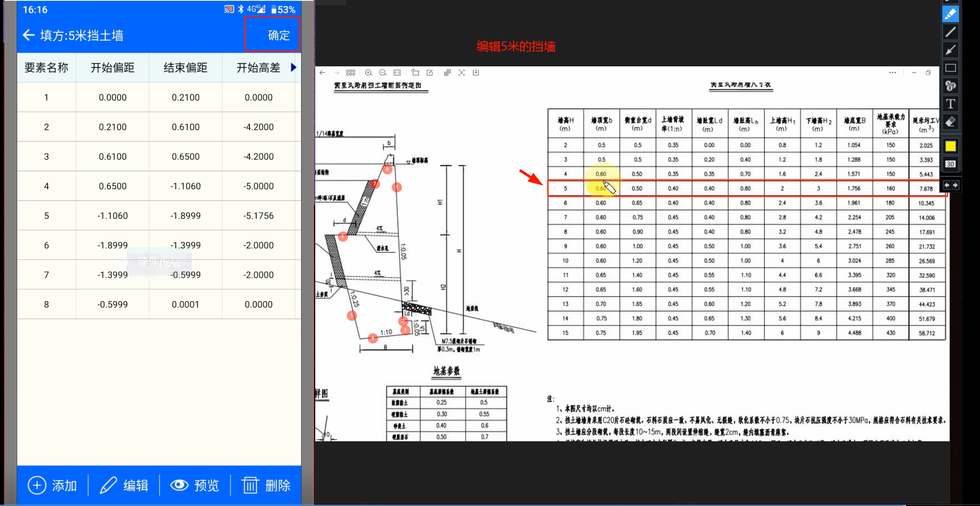Select element row 3 in the table
Image resolution: width=980 pixels, height=506 pixels.
tap(159, 156)
